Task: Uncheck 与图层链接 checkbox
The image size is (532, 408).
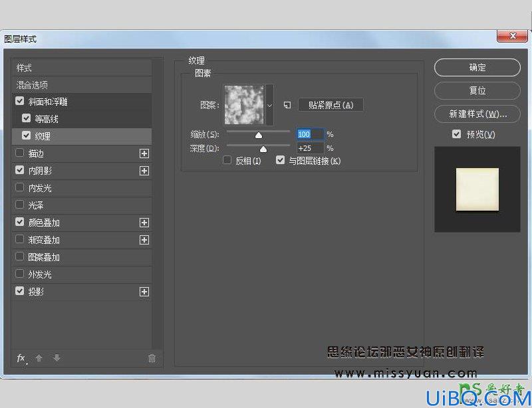Action: 280,160
